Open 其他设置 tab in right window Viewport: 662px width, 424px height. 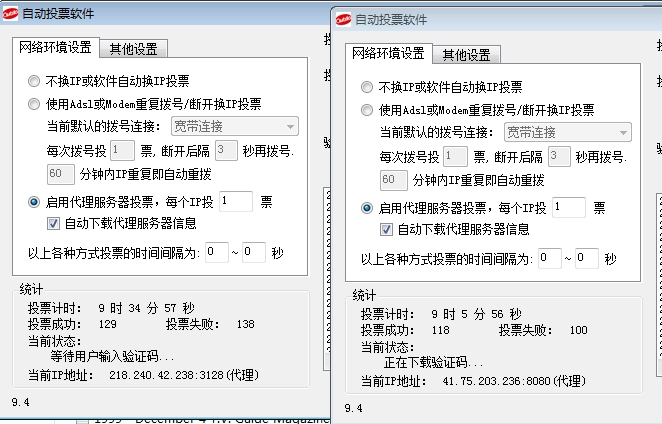click(467, 54)
